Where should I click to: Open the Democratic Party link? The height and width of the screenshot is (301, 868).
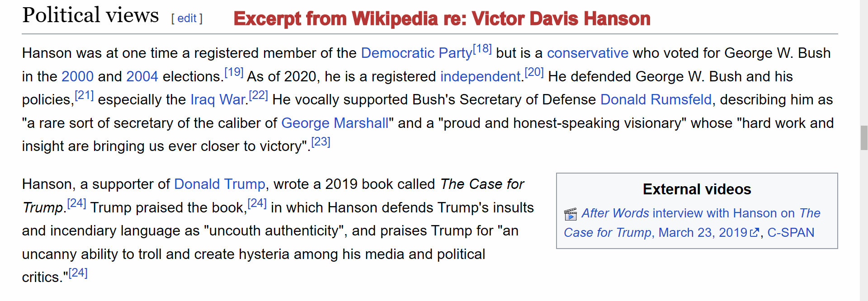(416, 53)
